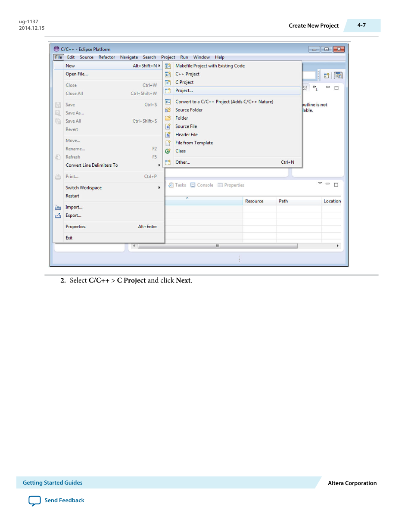
Task: Click the Location column header
Action: (332, 201)
